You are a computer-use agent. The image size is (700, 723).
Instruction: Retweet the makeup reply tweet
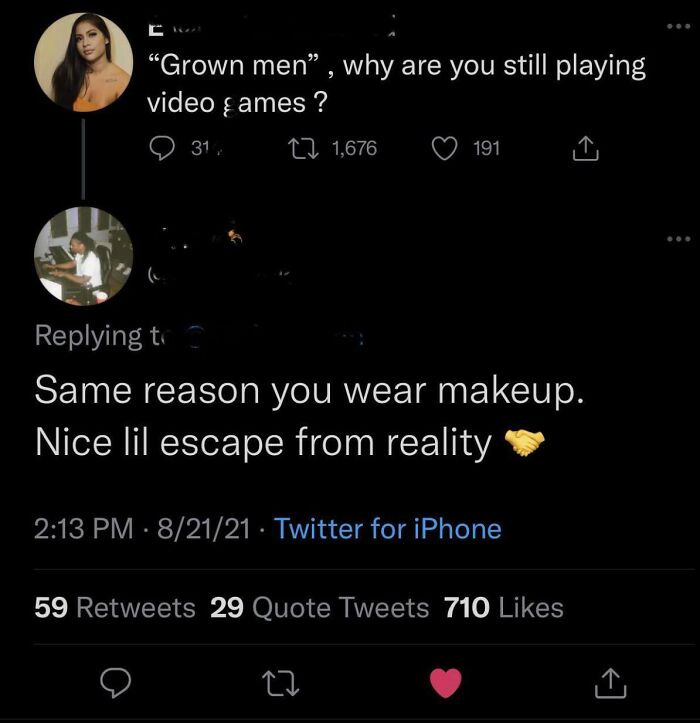(273, 683)
